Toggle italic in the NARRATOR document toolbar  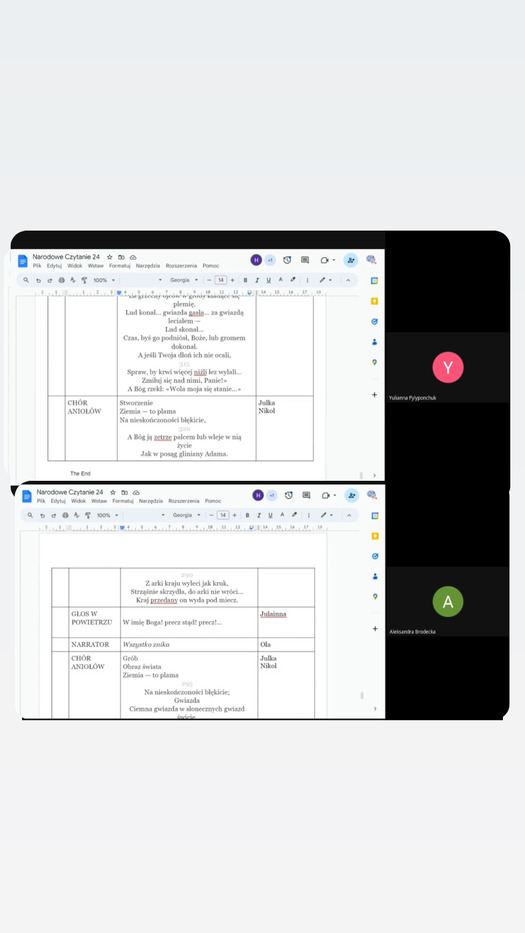click(259, 515)
